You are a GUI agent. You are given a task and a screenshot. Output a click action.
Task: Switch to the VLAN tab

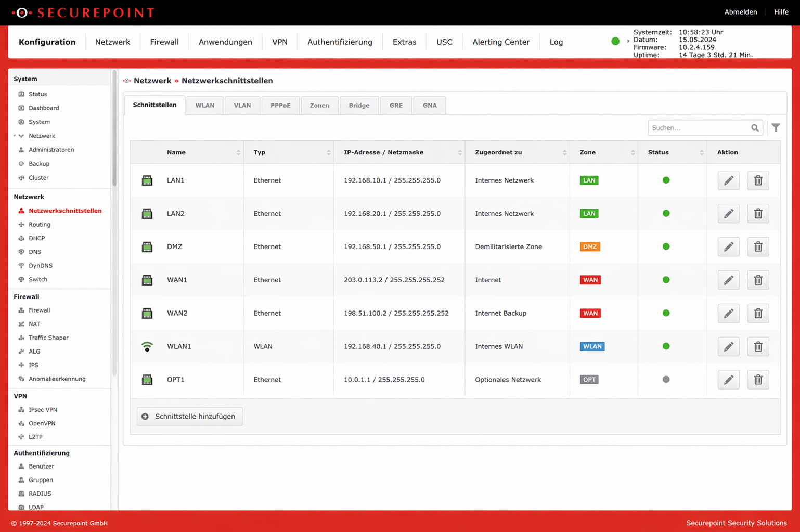click(242, 105)
